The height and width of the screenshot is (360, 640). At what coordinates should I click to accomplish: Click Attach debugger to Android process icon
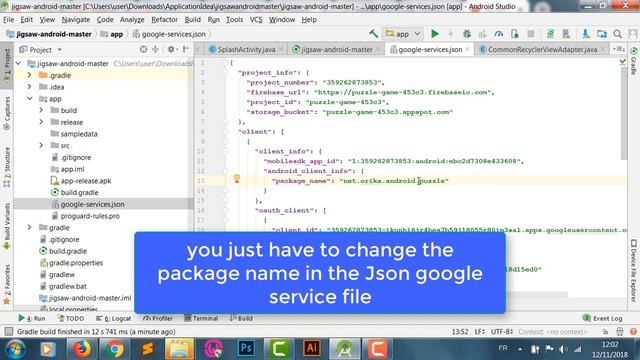coord(515,34)
